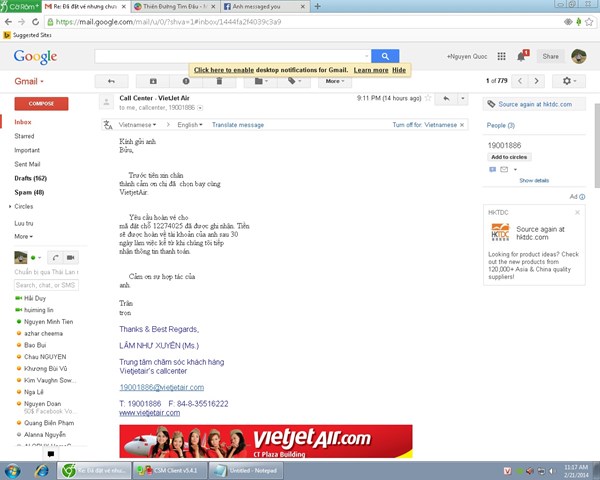Go back to inbox arrow button
Image resolution: width=600 pixels, height=480 pixels.
click(x=111, y=81)
